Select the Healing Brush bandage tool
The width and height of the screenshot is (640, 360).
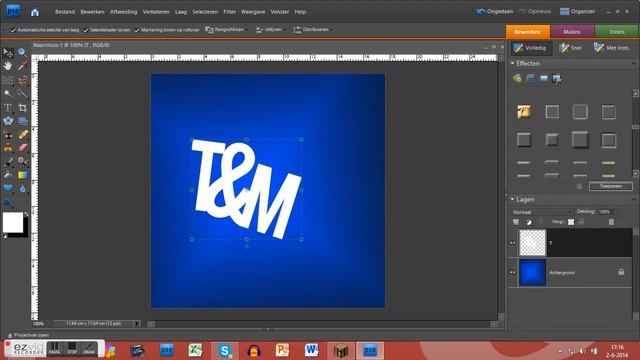(23, 134)
